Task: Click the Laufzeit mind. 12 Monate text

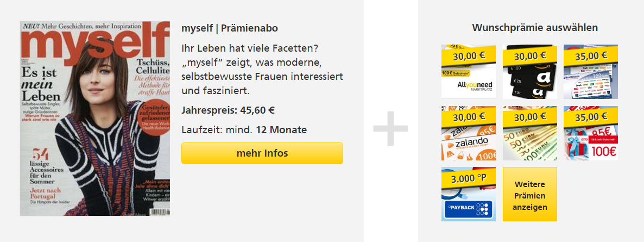Action: [244, 130]
